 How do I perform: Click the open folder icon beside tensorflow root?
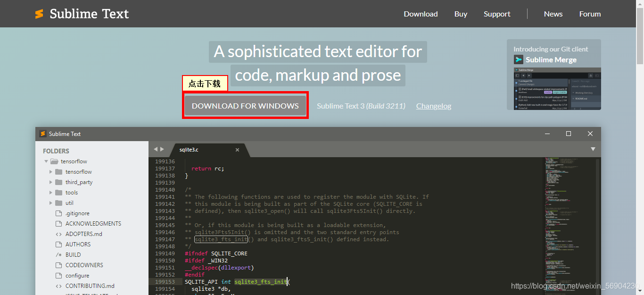tap(54, 161)
